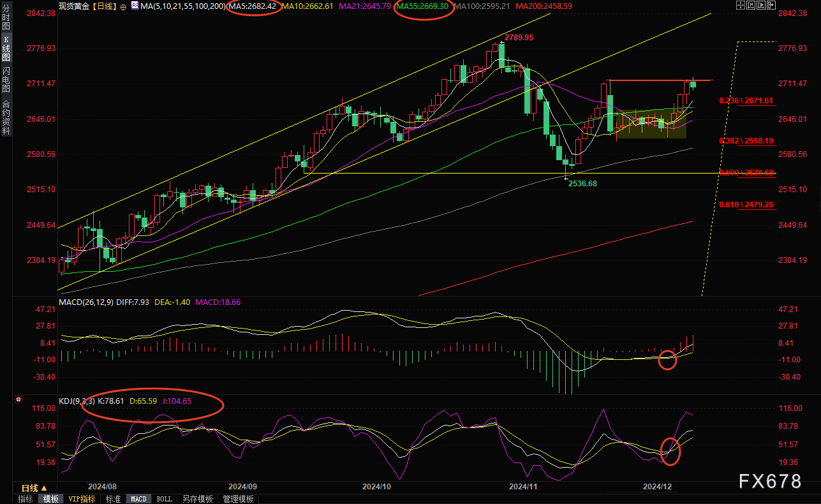Click the 另存模板 button
Screen dimensions: 821x504
click(197, 499)
